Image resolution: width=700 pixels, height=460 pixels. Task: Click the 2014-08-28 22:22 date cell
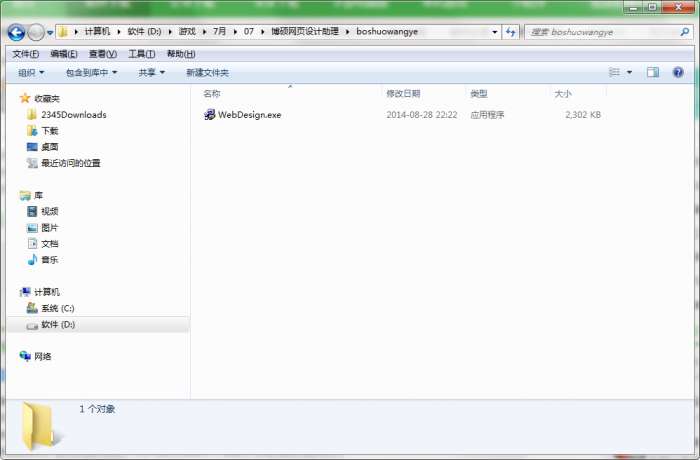pos(422,115)
